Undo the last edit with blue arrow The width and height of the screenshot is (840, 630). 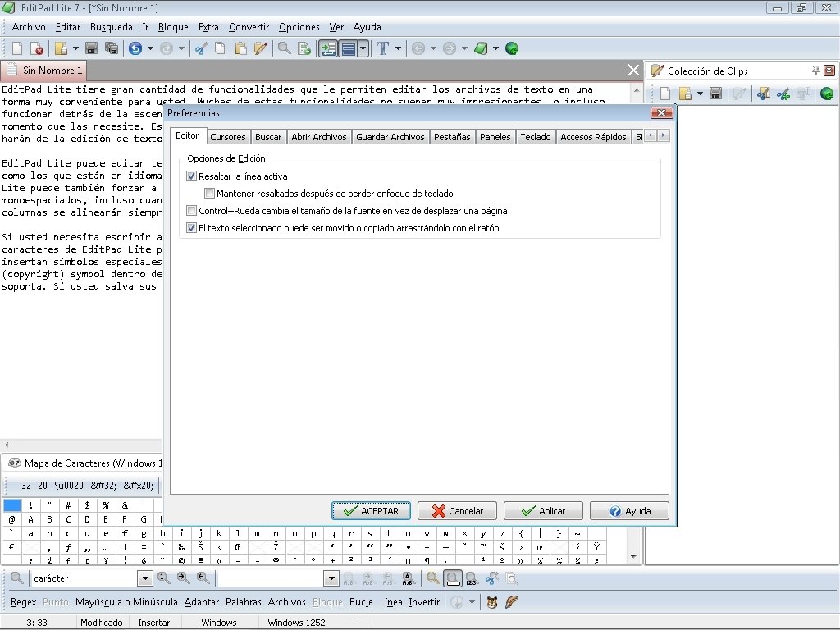pos(135,48)
